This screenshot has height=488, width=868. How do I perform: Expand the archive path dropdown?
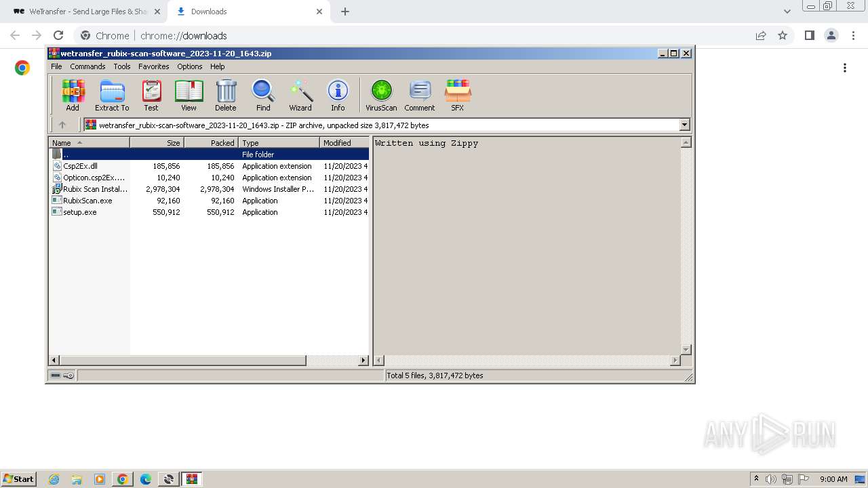click(684, 125)
